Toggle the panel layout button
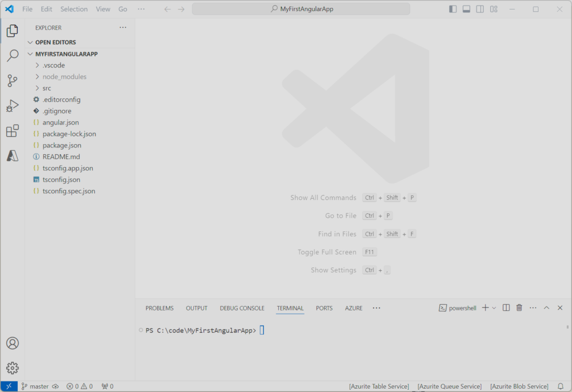This screenshot has height=392, width=572. [466, 9]
